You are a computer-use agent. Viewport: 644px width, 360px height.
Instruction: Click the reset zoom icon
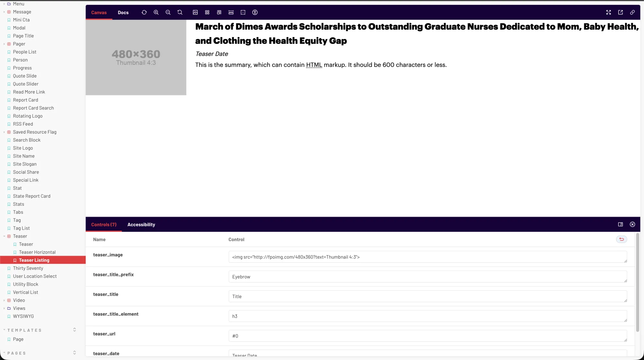180,12
